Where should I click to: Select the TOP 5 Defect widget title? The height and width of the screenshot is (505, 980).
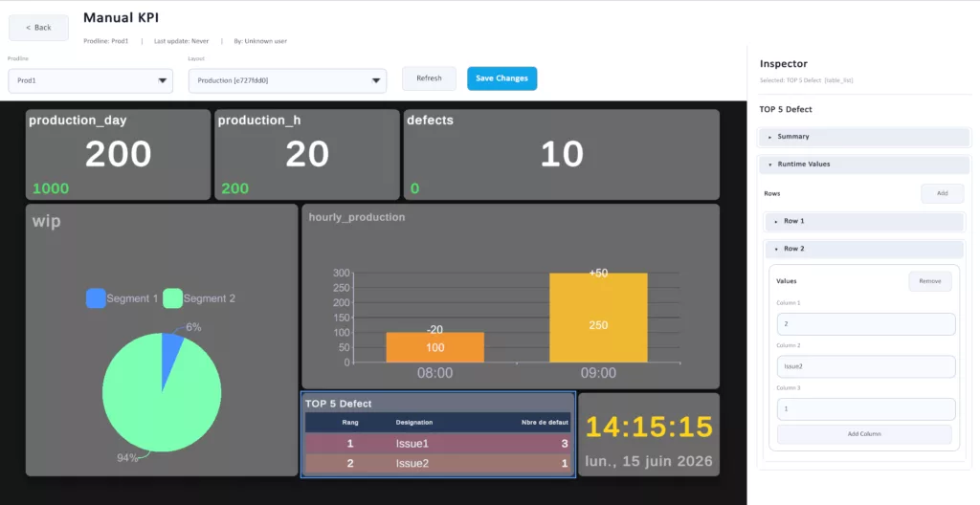[x=338, y=404]
